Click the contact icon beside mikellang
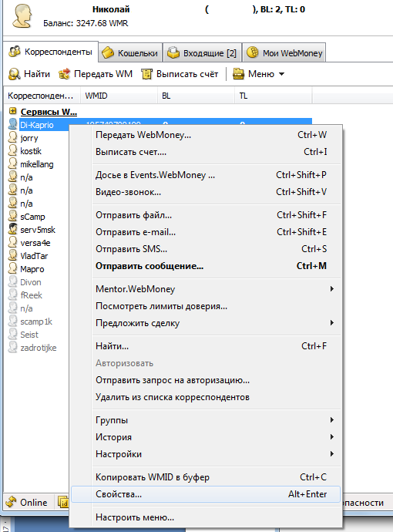 click(x=12, y=164)
